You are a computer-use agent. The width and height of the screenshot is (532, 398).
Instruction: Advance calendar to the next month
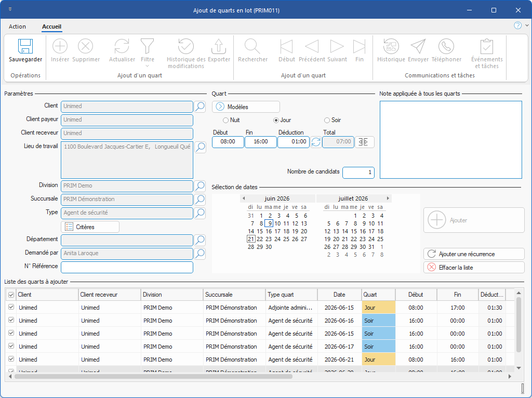[x=388, y=198]
